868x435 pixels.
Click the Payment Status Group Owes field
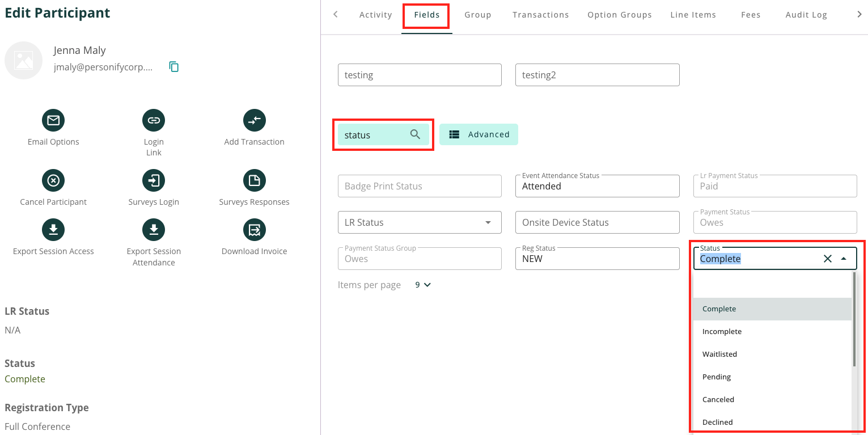[420, 259]
